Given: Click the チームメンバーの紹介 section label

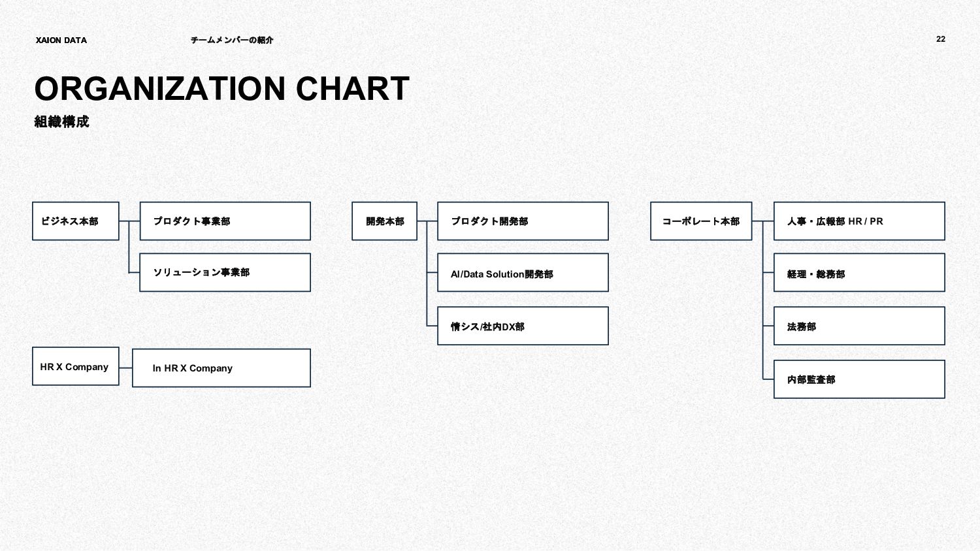Looking at the screenshot, I should [232, 40].
